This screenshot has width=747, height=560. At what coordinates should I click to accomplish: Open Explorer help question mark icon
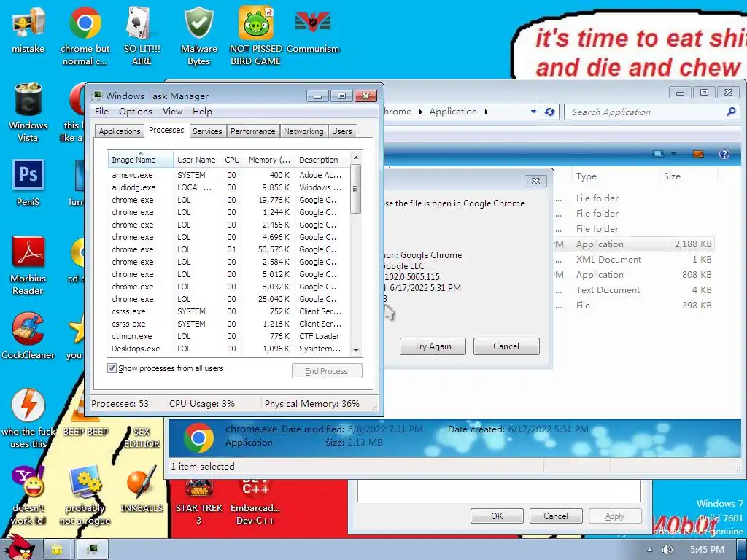(724, 154)
